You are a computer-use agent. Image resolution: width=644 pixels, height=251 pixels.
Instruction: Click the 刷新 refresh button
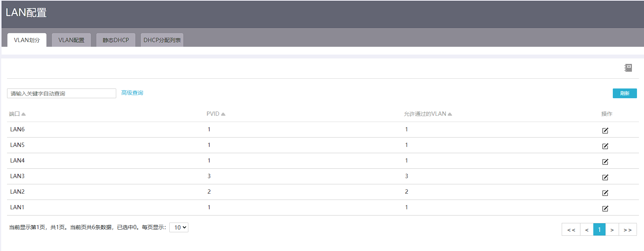(624, 94)
